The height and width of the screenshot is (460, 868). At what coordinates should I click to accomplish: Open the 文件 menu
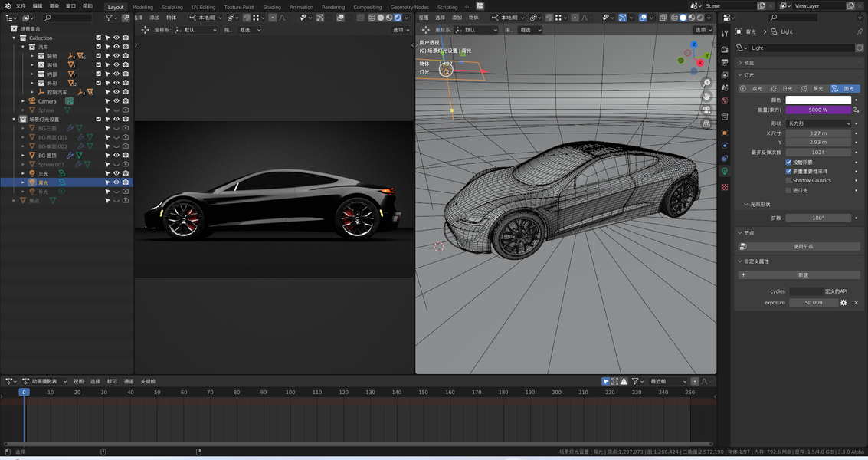[x=21, y=6]
